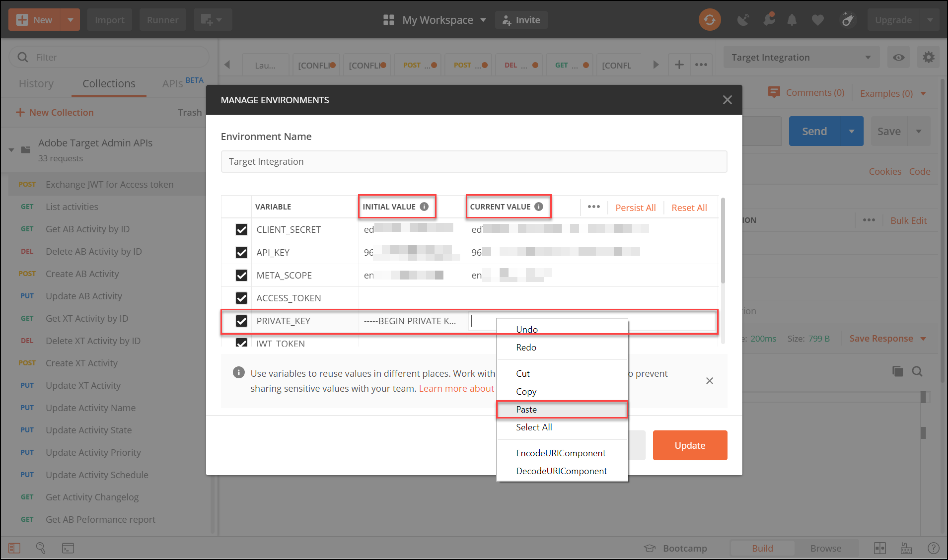
Task: Toggle the ACCESS_TOKEN variable checkbox
Action: tap(241, 298)
